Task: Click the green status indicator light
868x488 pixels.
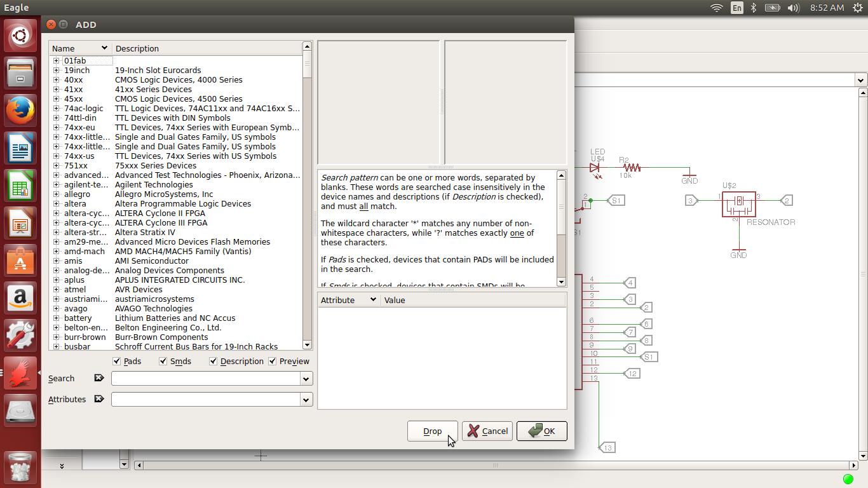Action: [x=848, y=478]
